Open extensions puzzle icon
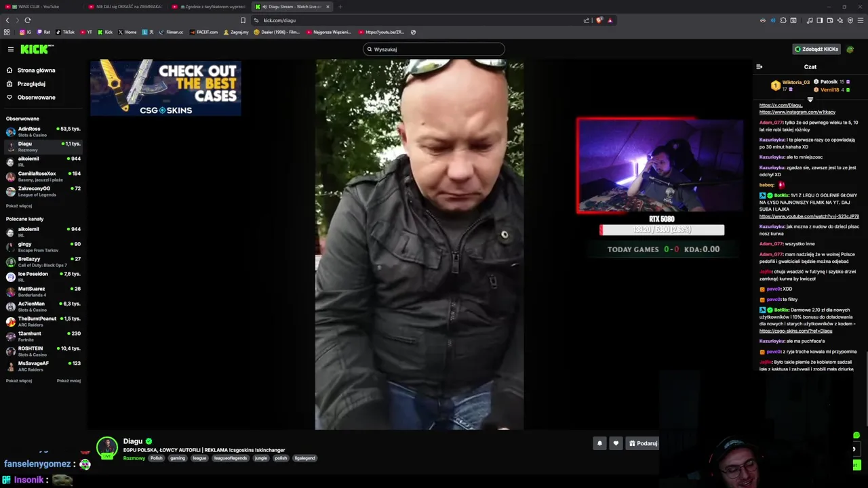Image resolution: width=868 pixels, height=488 pixels. point(783,20)
